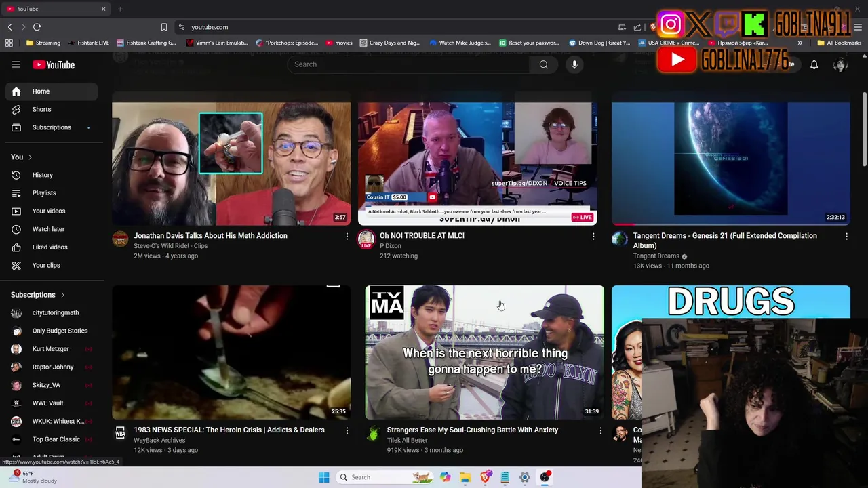This screenshot has width=868, height=488.
Task: Open more options for Oh NO! TROUBLE AT MLC!
Action: 593,236
